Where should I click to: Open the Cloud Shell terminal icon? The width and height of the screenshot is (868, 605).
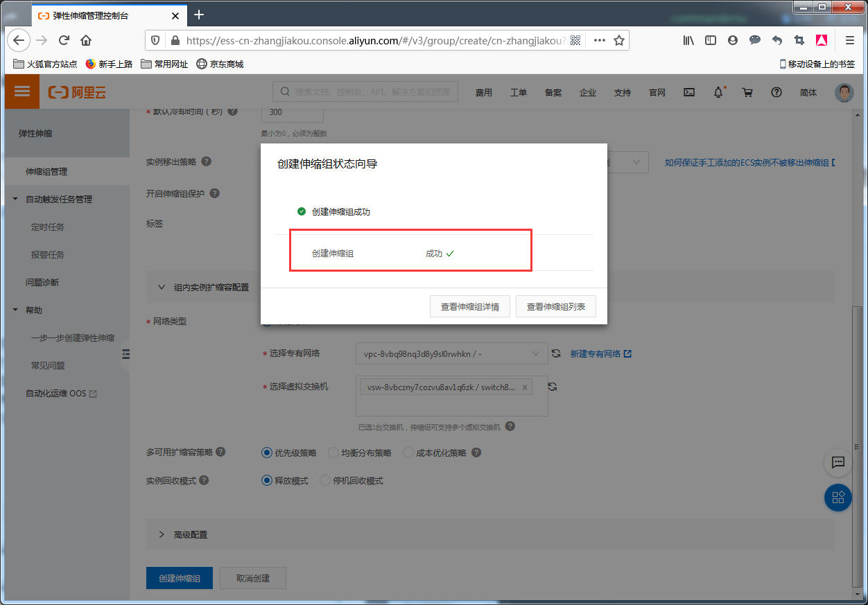pyautogui.click(x=689, y=92)
